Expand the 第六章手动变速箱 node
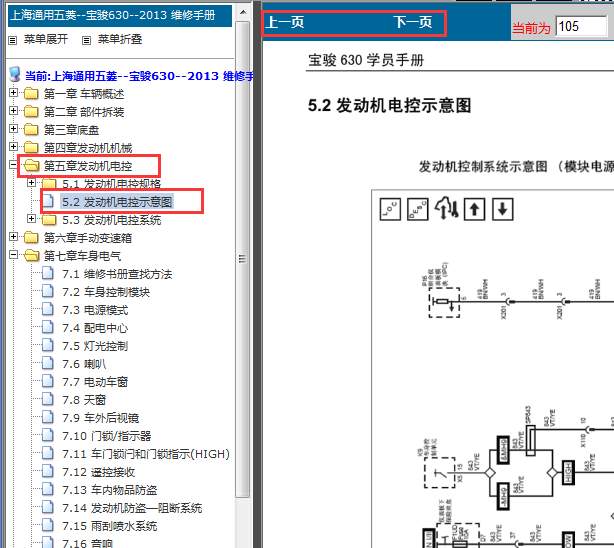Viewport: 614px width, 548px height. 13,237
